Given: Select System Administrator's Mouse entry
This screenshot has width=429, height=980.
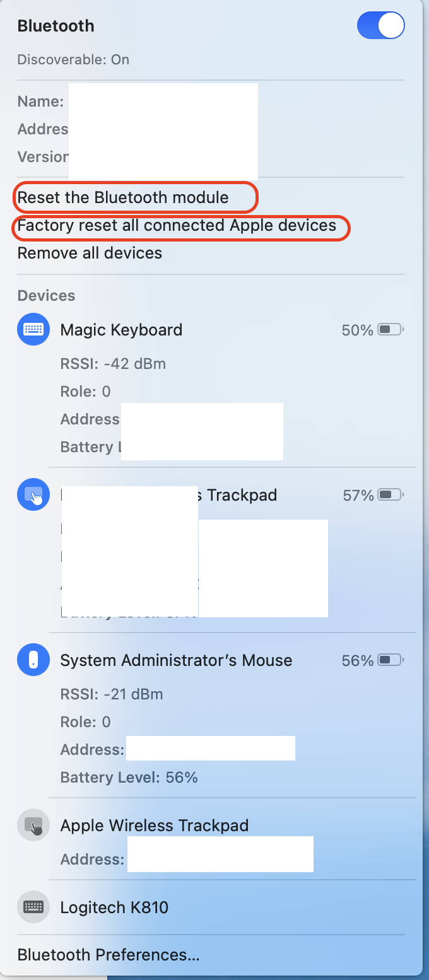Looking at the screenshot, I should [x=176, y=660].
